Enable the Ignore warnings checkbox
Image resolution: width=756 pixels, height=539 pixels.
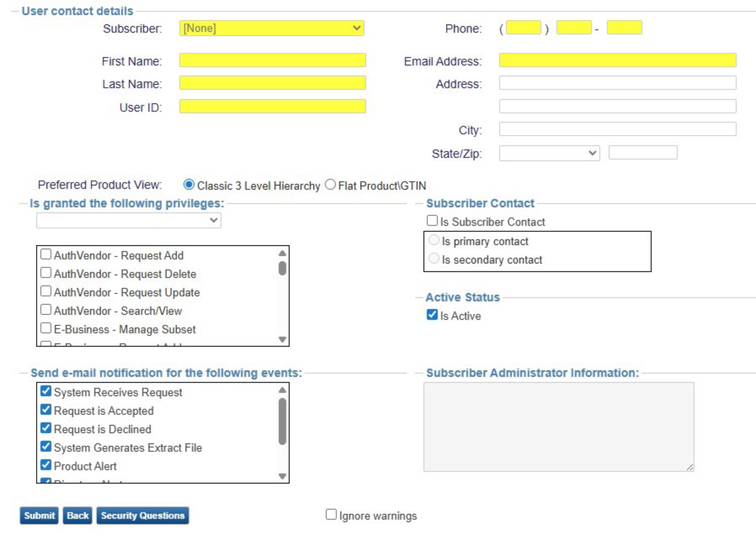click(x=331, y=514)
